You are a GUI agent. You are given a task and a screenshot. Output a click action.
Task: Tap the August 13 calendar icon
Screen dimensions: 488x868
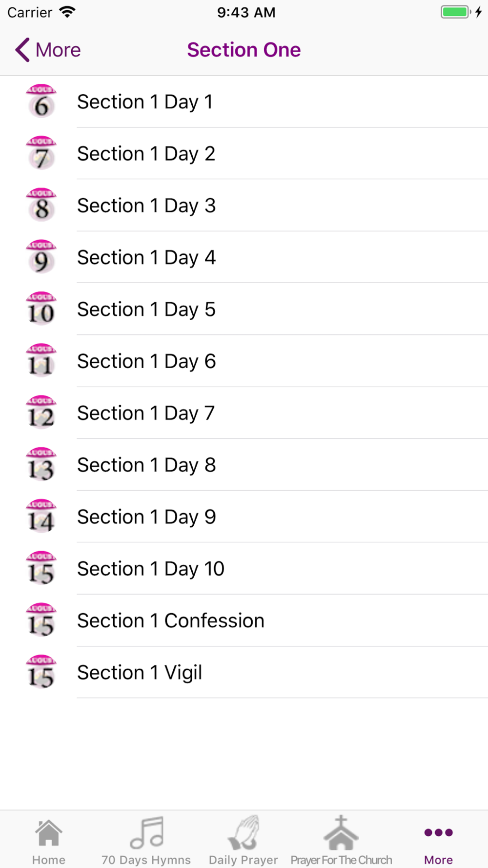point(41,465)
